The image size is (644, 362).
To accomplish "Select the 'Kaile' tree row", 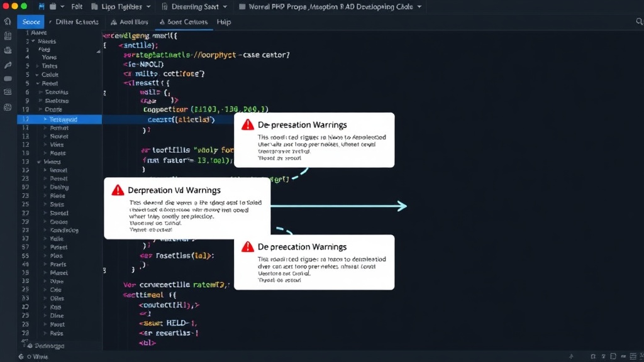I will (60, 238).
